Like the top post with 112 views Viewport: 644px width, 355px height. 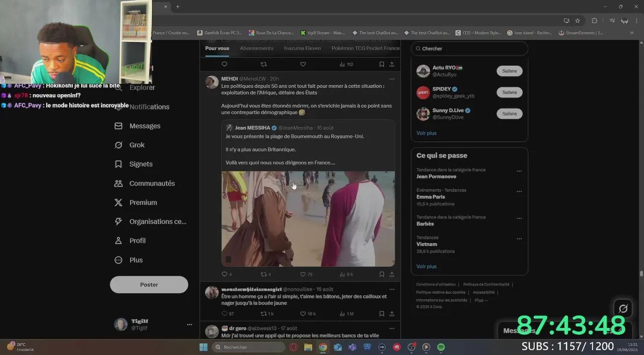pos(303,64)
